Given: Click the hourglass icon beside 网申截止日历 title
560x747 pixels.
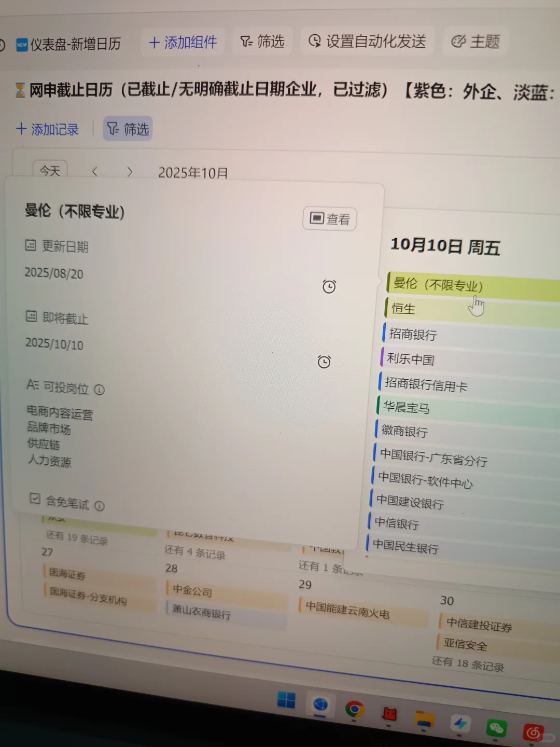Looking at the screenshot, I should (20, 90).
